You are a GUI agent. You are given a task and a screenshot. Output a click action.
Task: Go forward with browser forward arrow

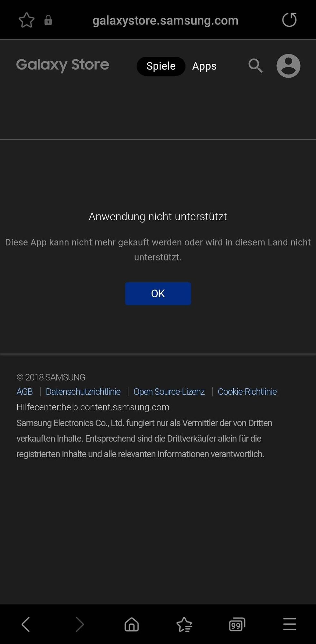(79, 624)
